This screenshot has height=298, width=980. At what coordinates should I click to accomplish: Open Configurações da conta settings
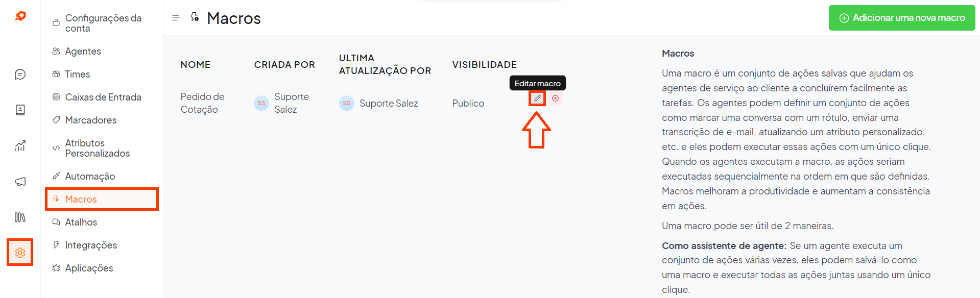pyautogui.click(x=102, y=23)
